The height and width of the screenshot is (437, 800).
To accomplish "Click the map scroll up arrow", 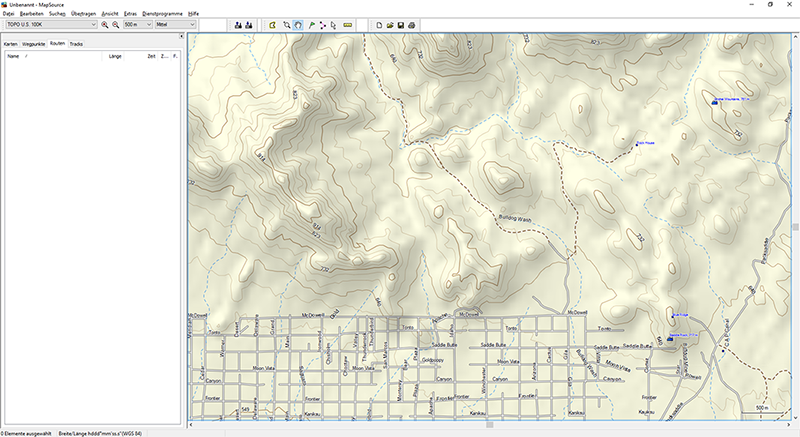I will [795, 37].
